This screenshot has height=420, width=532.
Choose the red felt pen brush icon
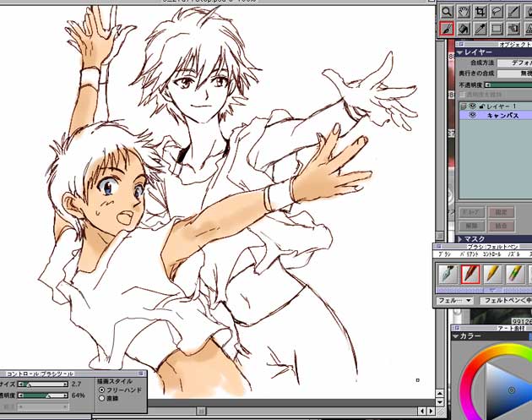click(x=470, y=275)
